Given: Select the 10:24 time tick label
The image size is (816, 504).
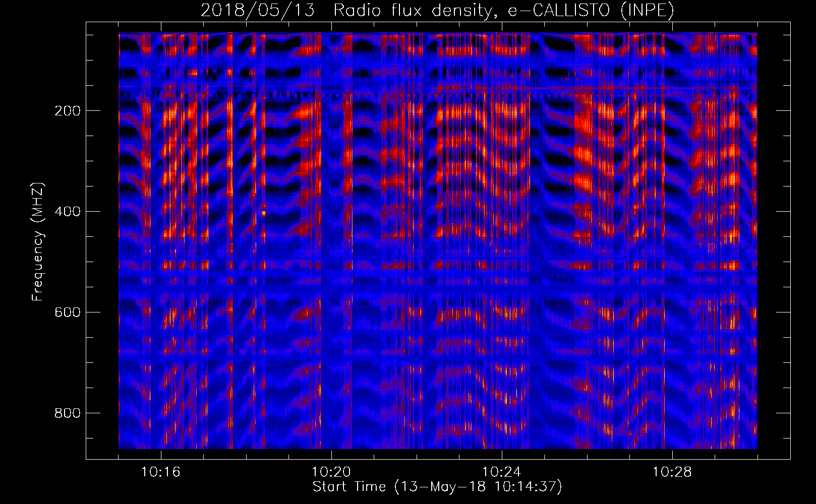Looking at the screenshot, I should point(501,472).
